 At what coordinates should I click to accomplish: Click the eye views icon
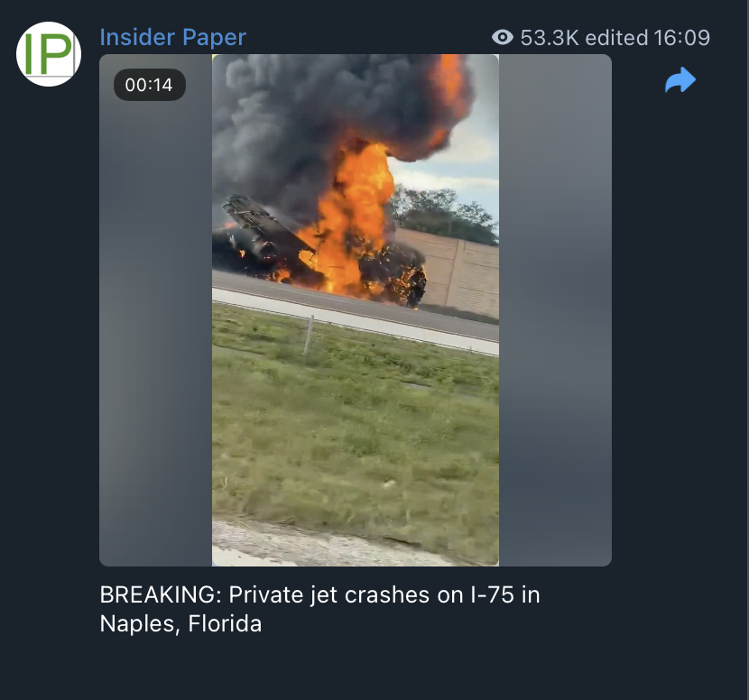[x=503, y=37]
